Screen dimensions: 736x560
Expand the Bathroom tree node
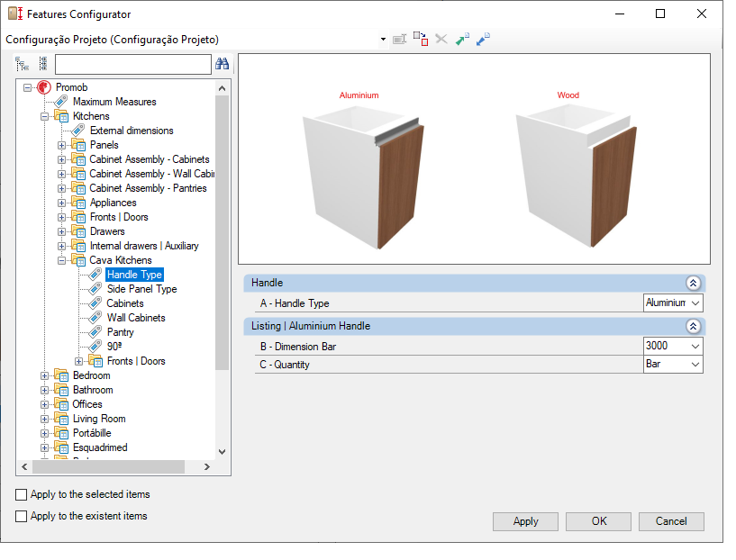(x=44, y=390)
